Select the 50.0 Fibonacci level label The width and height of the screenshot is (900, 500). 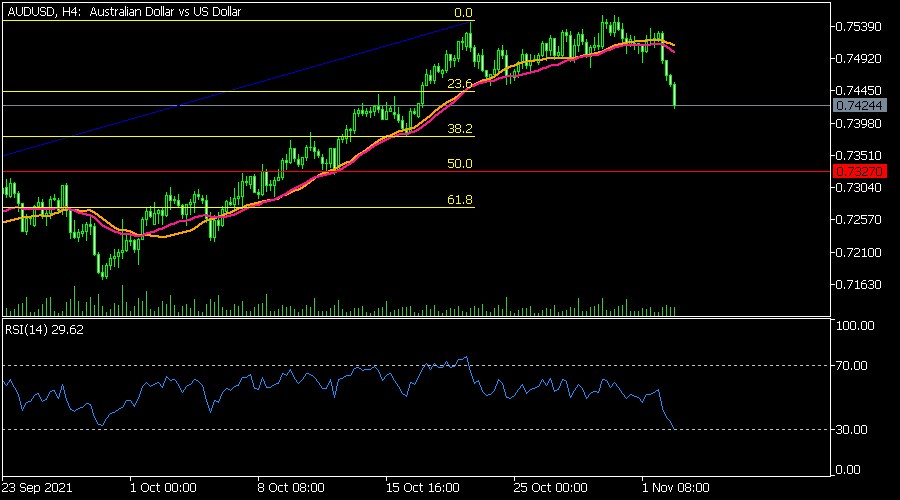click(460, 164)
